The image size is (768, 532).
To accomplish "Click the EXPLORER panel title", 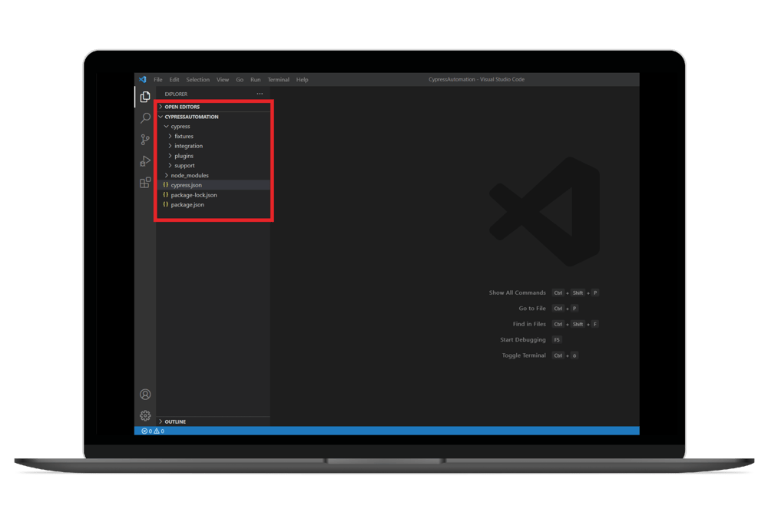I will [176, 94].
